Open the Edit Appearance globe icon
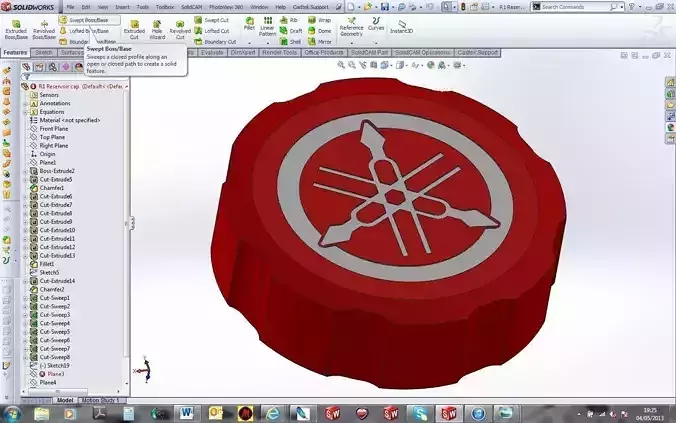676x423 pixels. [431, 65]
